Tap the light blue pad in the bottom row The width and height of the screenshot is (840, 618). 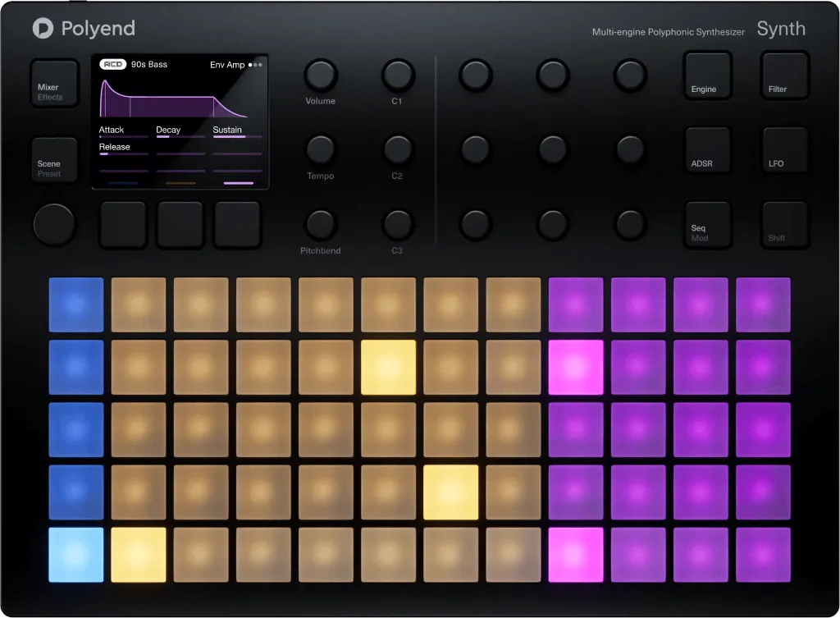(76, 555)
